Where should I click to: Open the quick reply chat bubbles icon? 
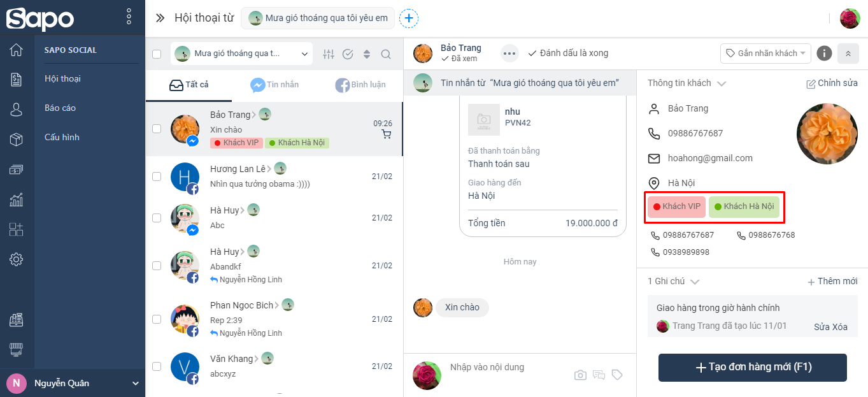tap(599, 375)
